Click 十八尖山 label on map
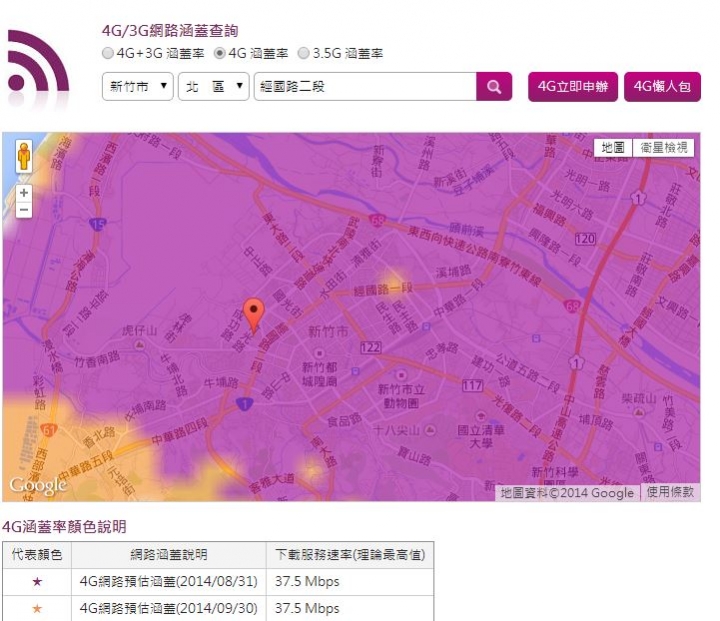 click(x=396, y=430)
